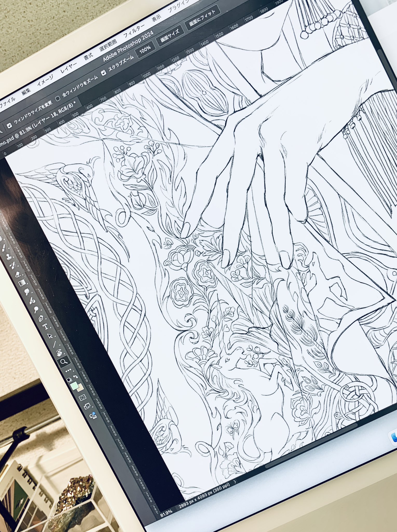Image resolution: width=397 pixels, height=532 pixels.
Task: Select the Clone Stamp tool
Action: click(x=9, y=257)
